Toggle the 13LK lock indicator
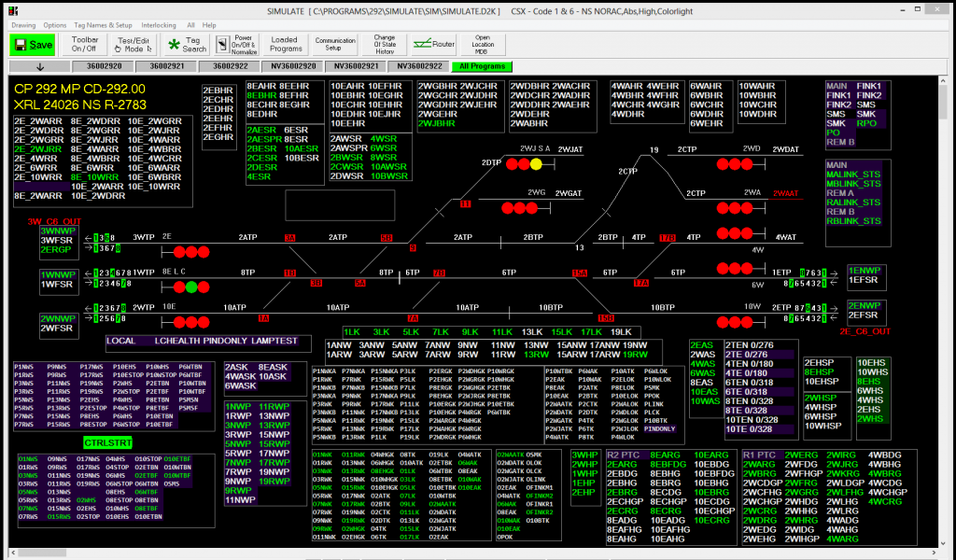 pos(532,332)
